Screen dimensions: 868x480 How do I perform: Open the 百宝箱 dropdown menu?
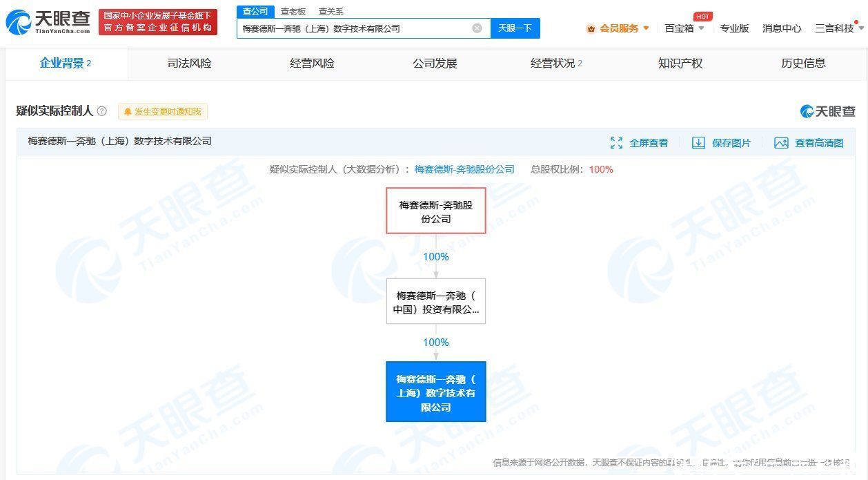[684, 28]
